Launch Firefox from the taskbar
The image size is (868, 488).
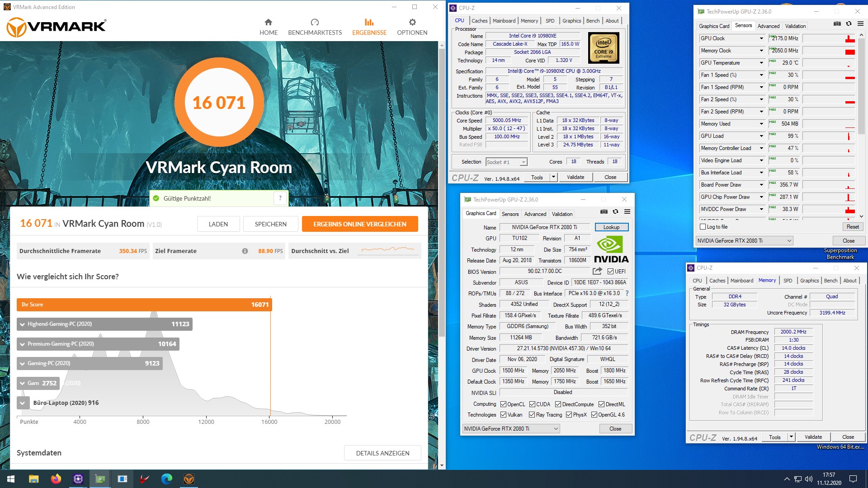(56, 479)
